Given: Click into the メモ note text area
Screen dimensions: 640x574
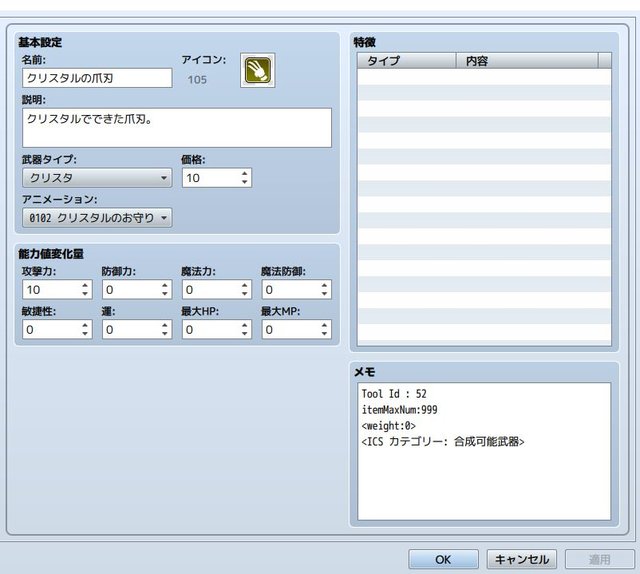Looking at the screenshot, I should (x=484, y=451).
